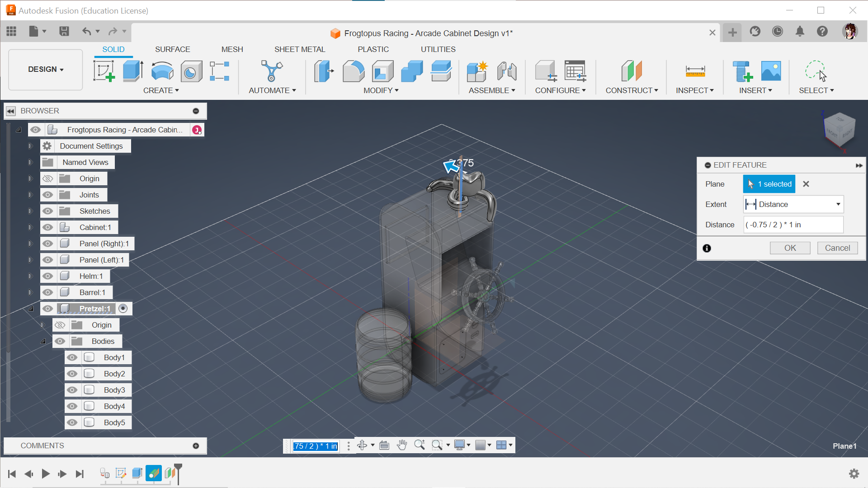Click the Insert Fastener icon
This screenshot has height=488, width=868.
742,71
